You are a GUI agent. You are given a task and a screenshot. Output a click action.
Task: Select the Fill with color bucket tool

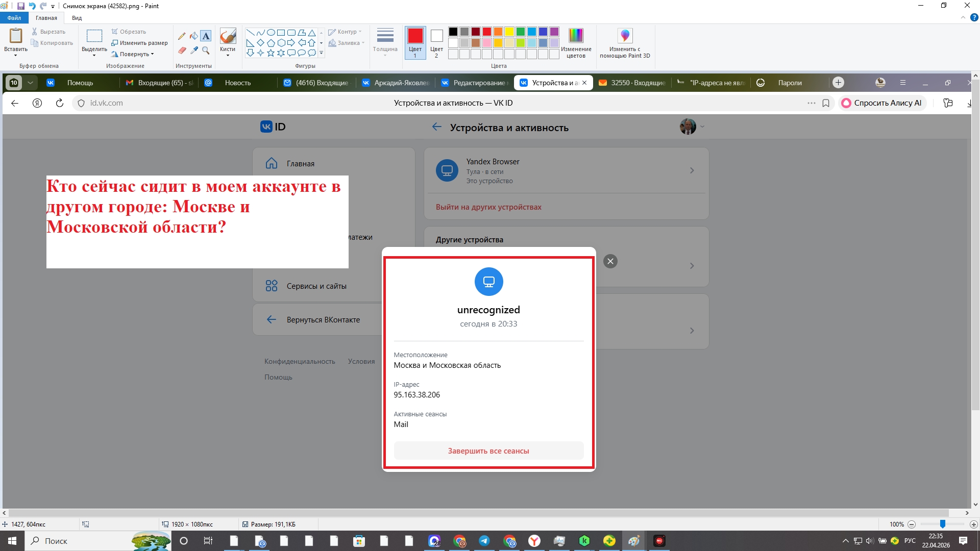194,36
